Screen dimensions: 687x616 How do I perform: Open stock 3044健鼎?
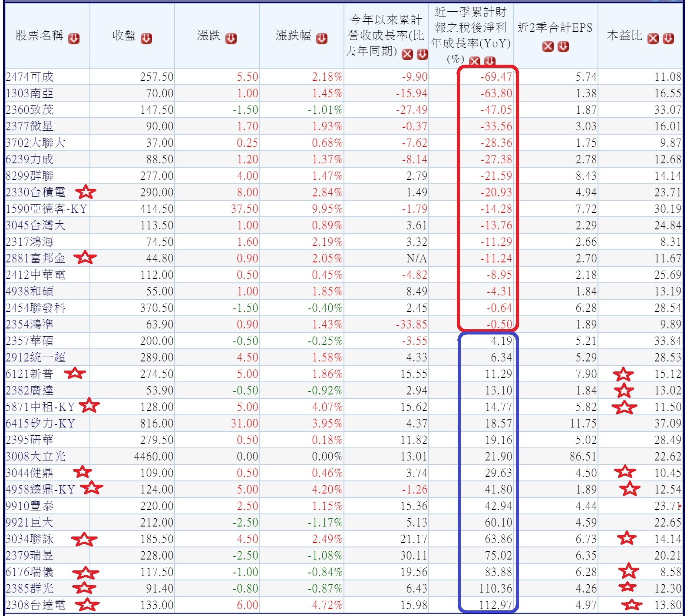(30, 473)
